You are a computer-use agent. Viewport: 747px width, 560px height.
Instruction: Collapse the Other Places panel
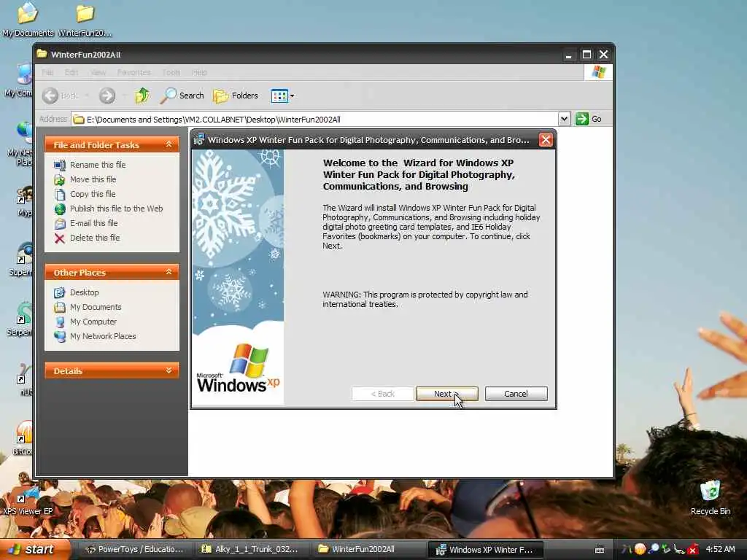pyautogui.click(x=169, y=272)
